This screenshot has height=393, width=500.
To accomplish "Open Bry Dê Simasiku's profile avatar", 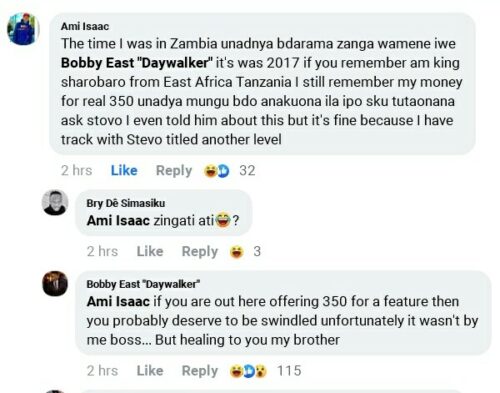I will (55, 203).
